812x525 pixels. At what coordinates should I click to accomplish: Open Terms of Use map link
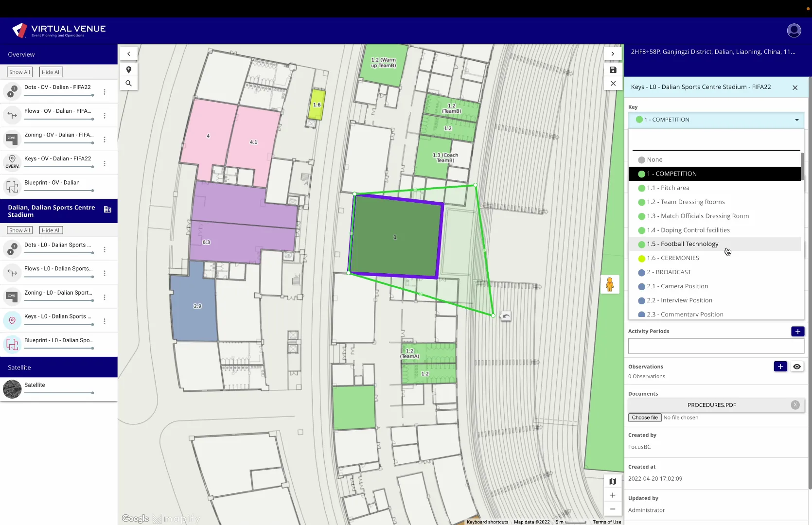coord(607,522)
